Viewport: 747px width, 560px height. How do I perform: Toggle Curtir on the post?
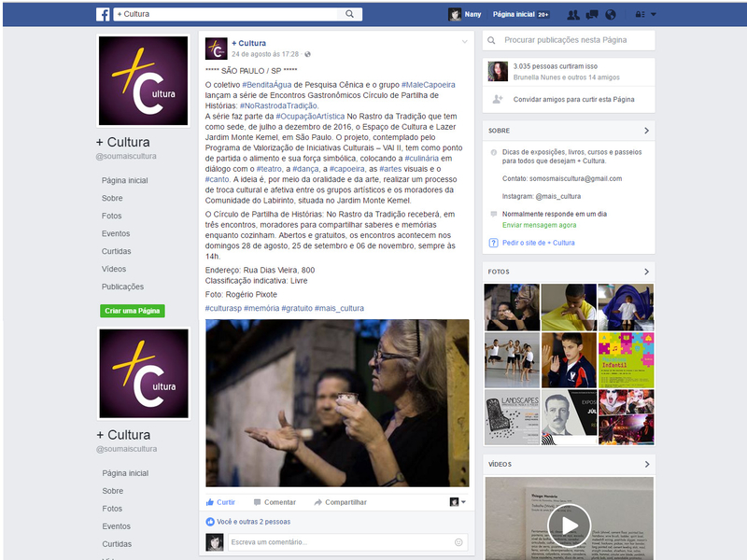220,502
